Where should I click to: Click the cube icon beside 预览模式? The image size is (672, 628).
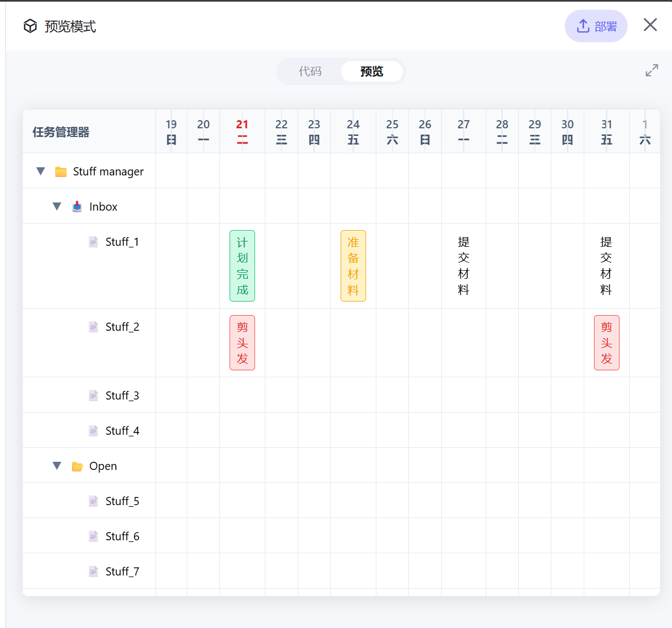coord(30,26)
